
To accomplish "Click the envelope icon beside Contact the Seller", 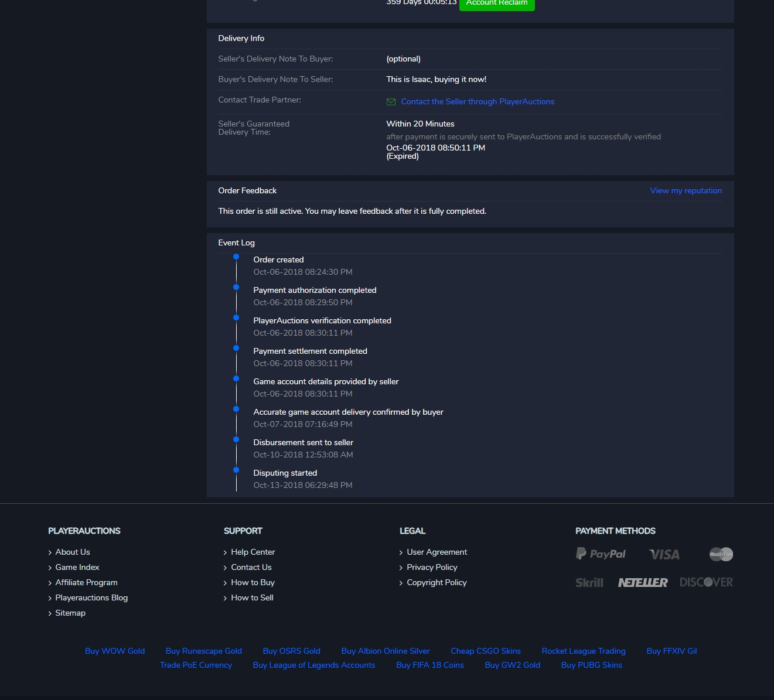I will pos(391,101).
